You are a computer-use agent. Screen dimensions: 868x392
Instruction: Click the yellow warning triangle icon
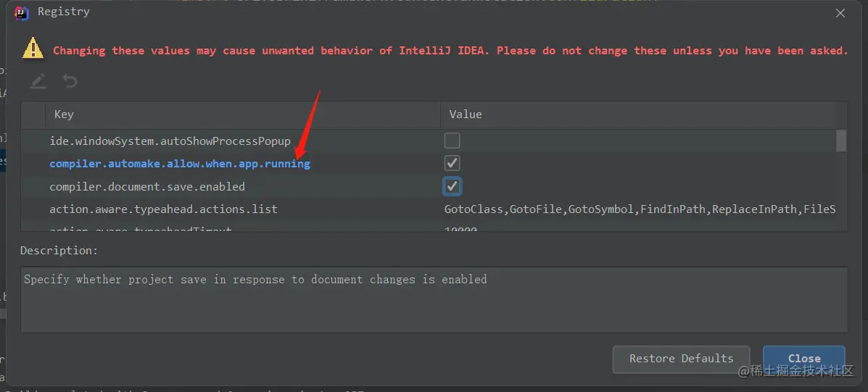(33, 48)
